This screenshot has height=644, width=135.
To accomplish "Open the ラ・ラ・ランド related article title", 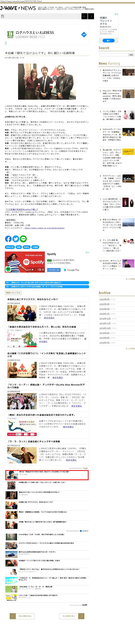I will 34,441.
